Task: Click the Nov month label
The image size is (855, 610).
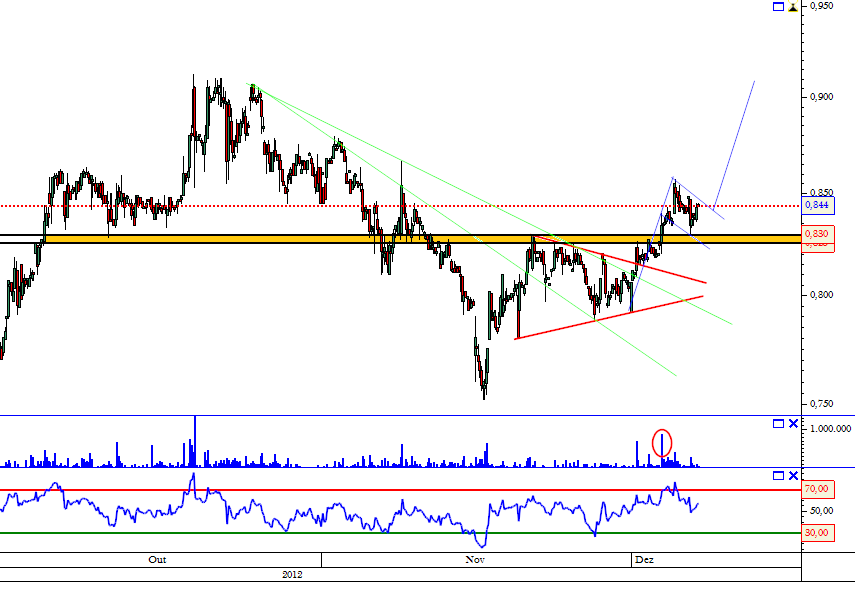Action: (474, 560)
